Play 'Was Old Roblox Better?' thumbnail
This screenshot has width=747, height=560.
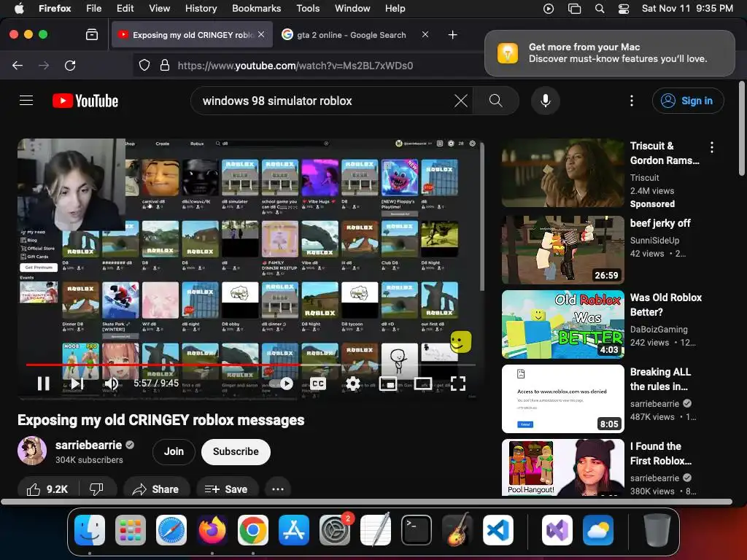(562, 324)
